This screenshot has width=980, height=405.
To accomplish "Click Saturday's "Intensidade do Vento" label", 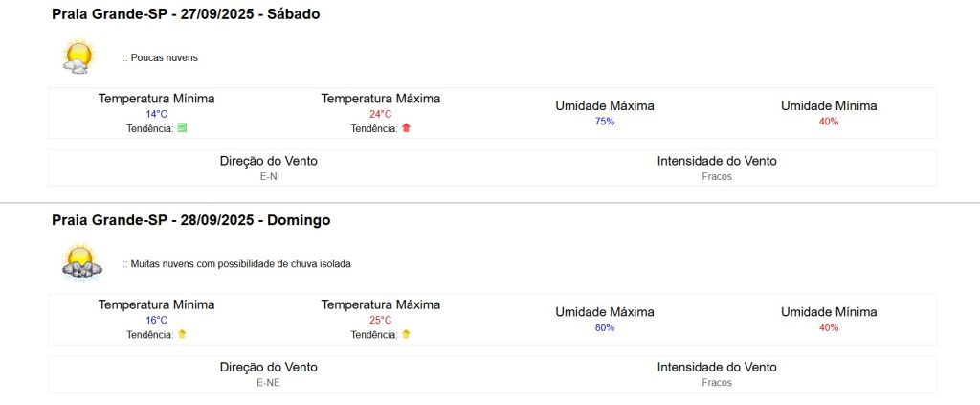I will pos(716,161).
